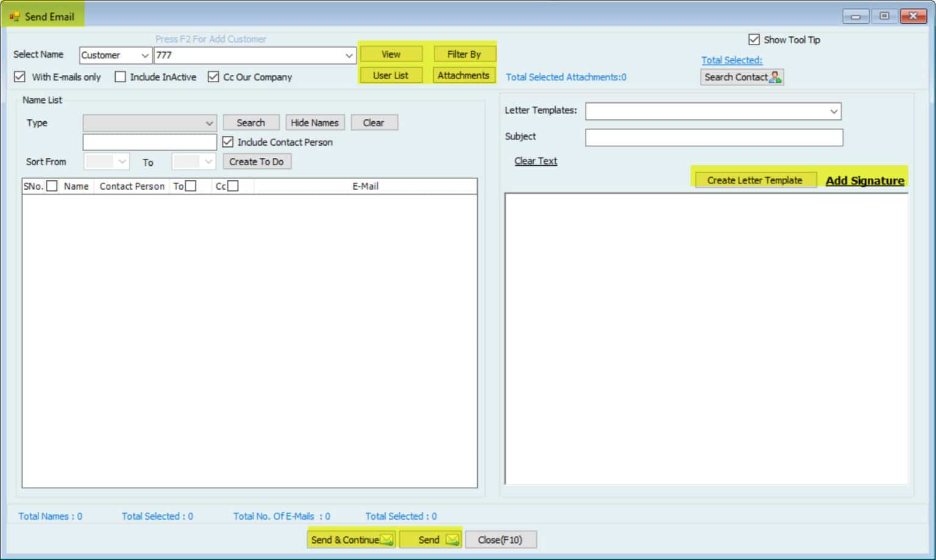Screen dimensions: 936x560
Task: Check the SNo. select-all checkbox
Action: coord(52,186)
